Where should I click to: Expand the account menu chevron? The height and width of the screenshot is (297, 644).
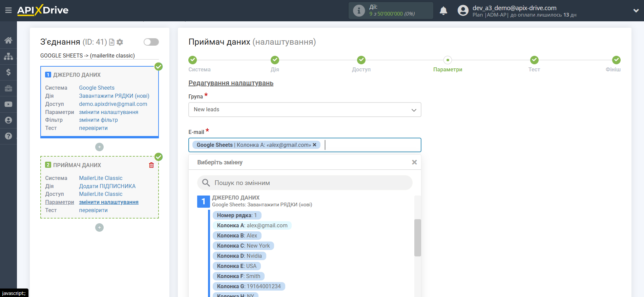coord(636,11)
